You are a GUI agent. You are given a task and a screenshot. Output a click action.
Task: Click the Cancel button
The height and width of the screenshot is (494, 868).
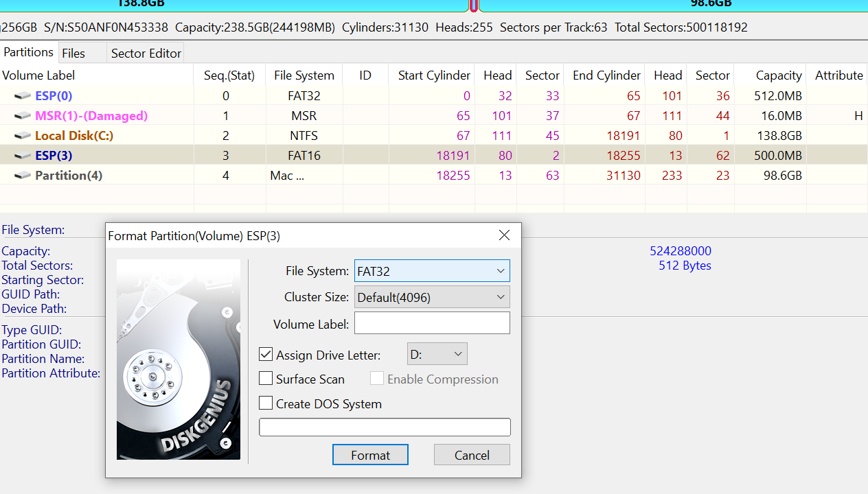pyautogui.click(x=472, y=455)
